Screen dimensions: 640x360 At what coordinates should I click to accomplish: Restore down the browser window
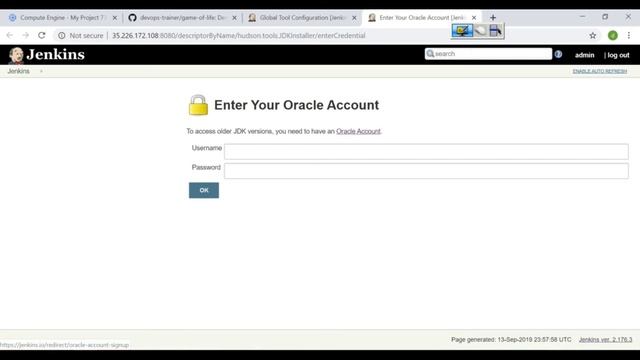coord(605,17)
